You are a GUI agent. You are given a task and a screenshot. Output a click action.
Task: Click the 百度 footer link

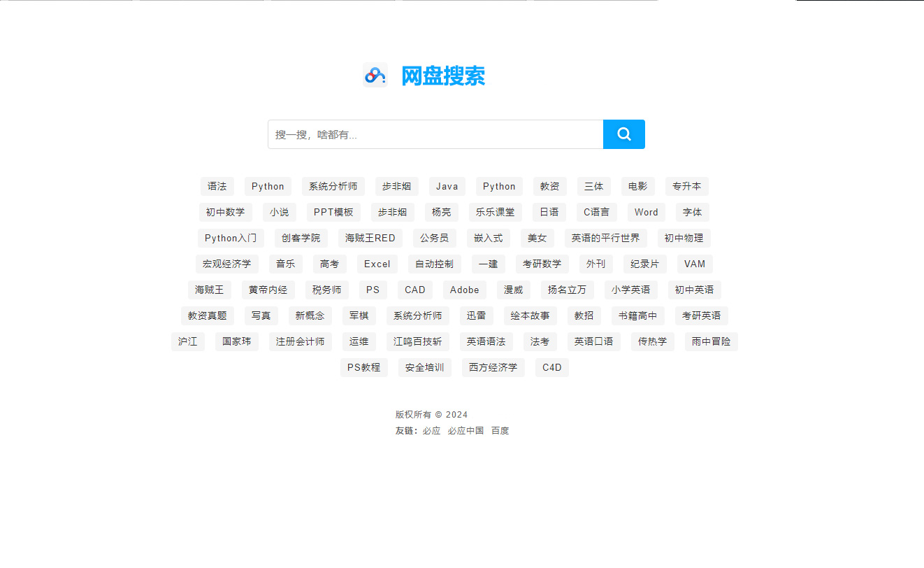point(500,430)
